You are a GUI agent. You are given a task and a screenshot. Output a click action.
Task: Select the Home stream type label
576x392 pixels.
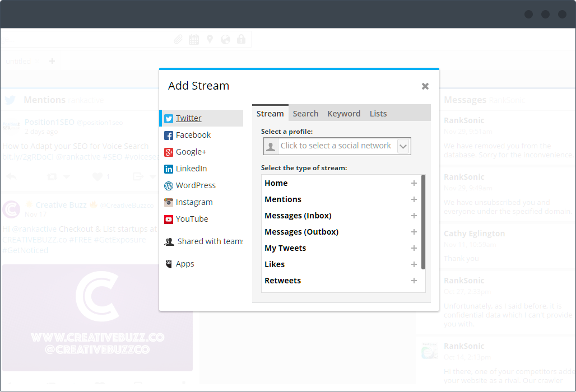click(276, 183)
